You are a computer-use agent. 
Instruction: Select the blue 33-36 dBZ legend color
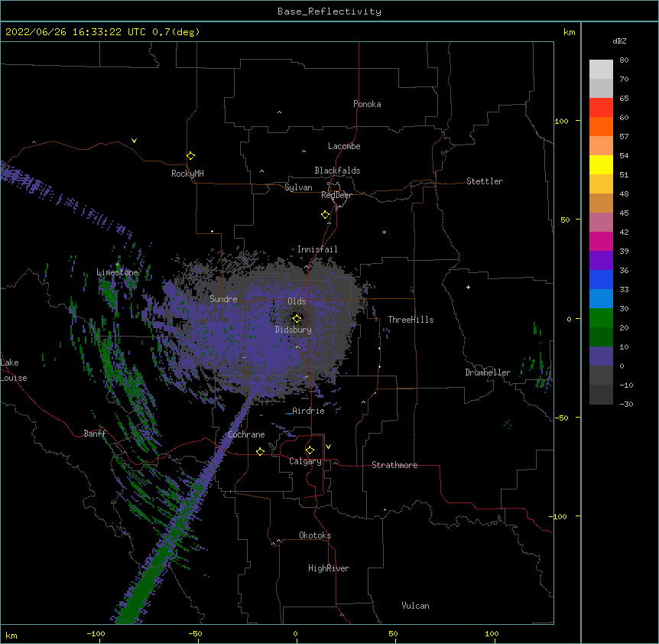click(601, 279)
